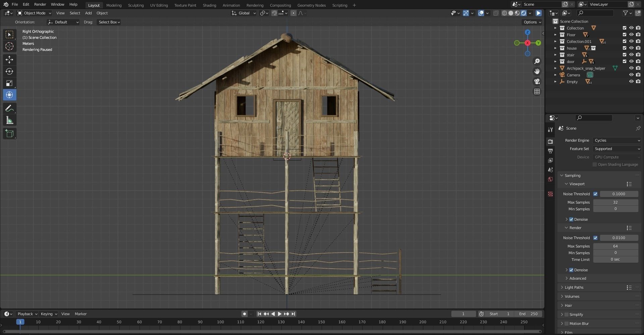Toggle Viewport Noise Threshold checkbox
Image resolution: width=644 pixels, height=335 pixels.
click(595, 194)
